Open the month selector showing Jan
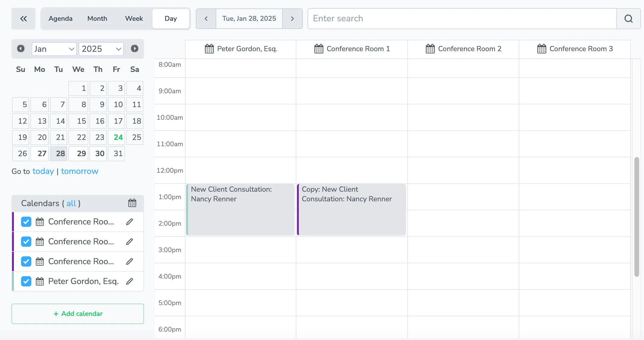This screenshot has height=340, width=644. [x=54, y=49]
